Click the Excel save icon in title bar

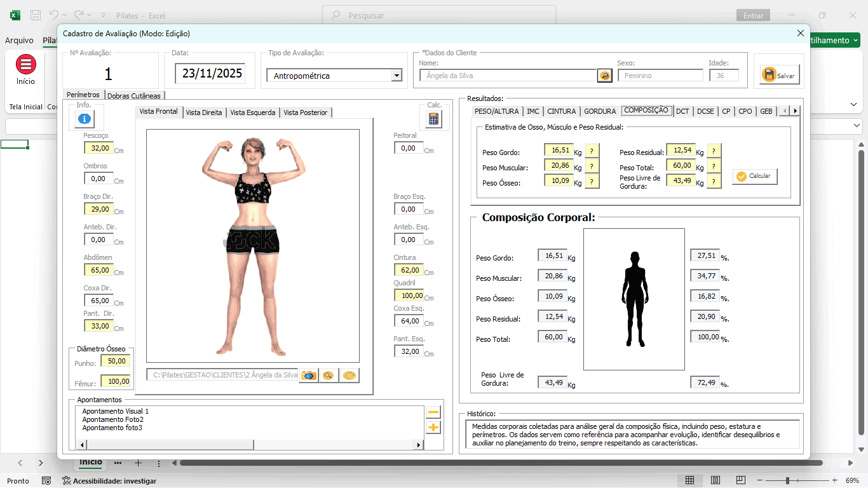36,15
